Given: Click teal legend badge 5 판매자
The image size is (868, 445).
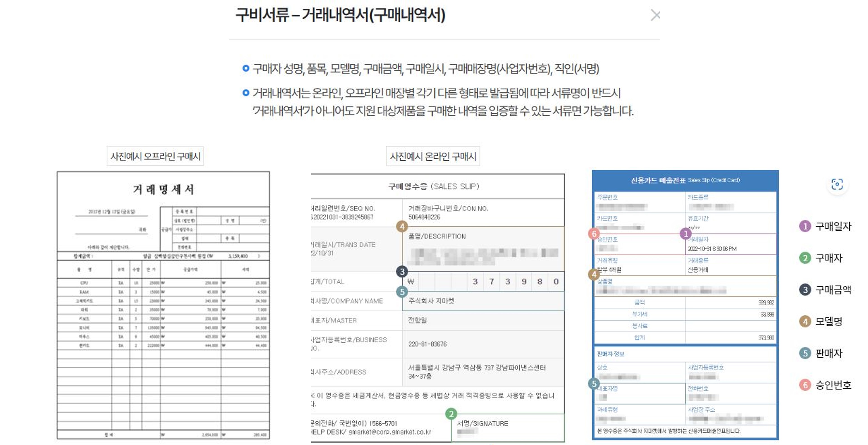Looking at the screenshot, I should coord(805,353).
